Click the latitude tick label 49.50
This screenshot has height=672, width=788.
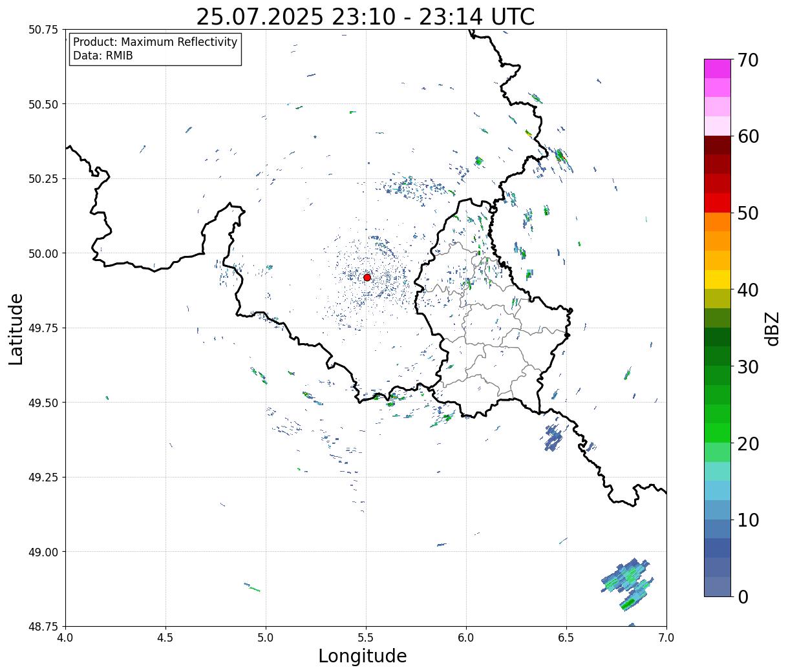(43, 403)
